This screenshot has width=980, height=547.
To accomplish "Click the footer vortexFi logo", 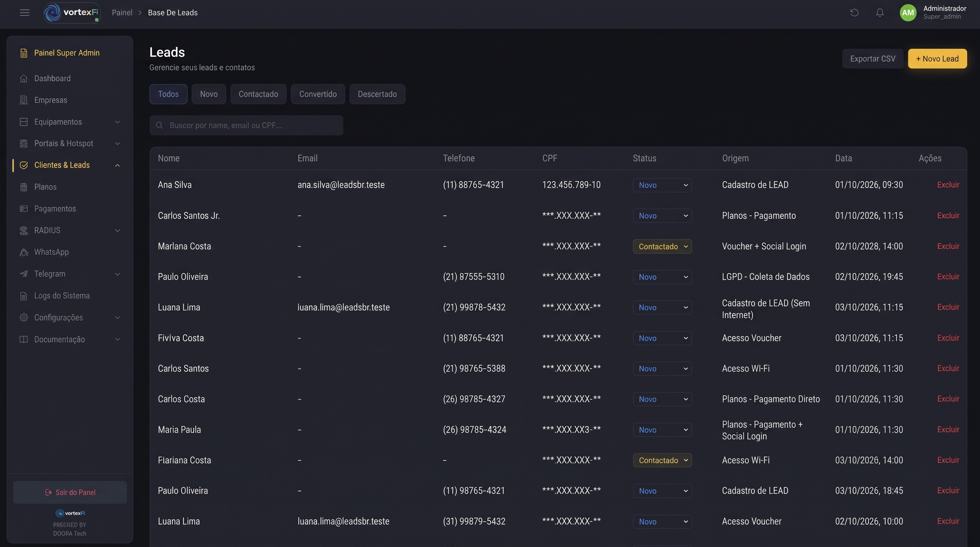I will pos(70,513).
